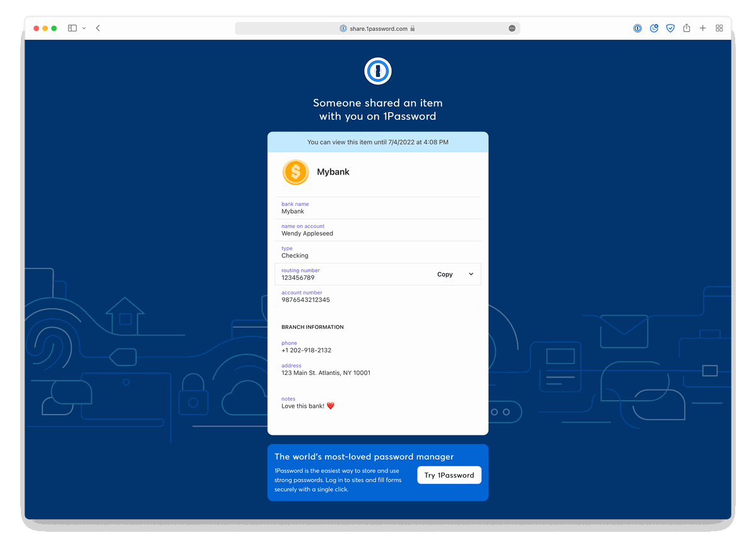Expand the routing number options chevron
The height and width of the screenshot is (552, 756).
pyautogui.click(x=471, y=275)
